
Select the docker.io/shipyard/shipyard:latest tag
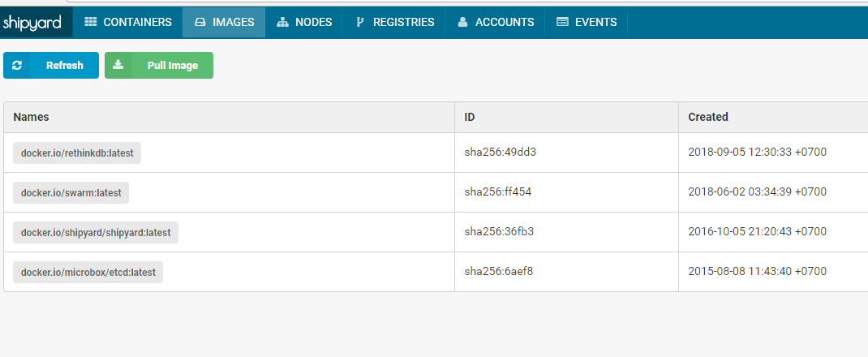(96, 233)
